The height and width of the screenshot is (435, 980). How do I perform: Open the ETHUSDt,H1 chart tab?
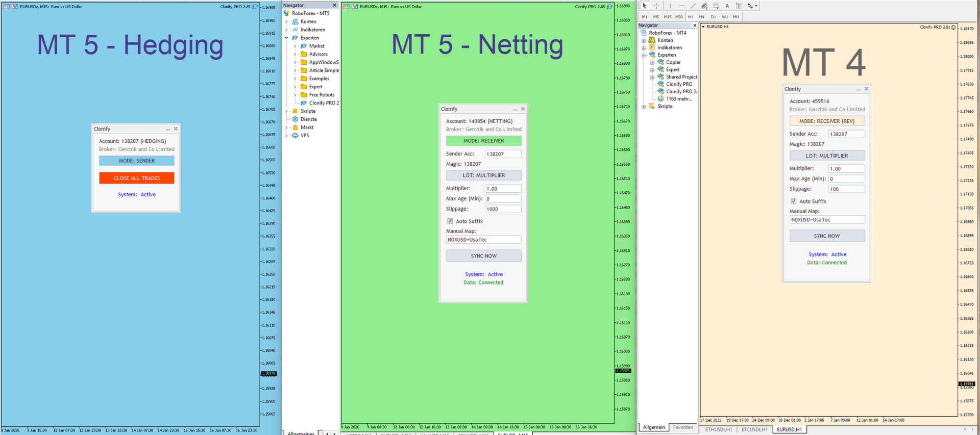tap(719, 429)
